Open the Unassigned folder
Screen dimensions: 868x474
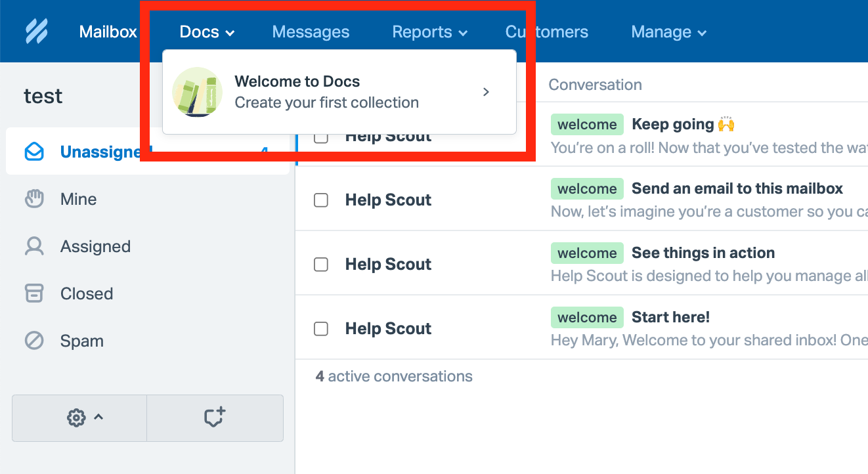coord(148,152)
